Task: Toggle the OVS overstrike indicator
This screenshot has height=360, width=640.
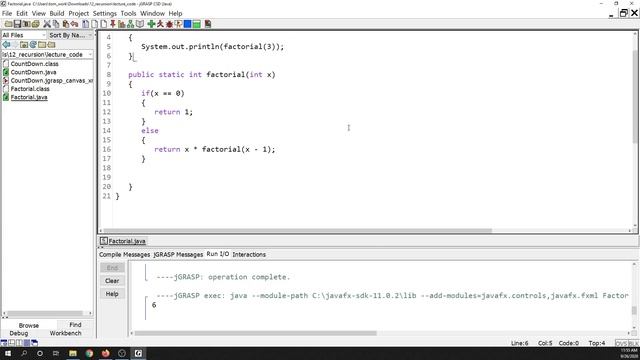Action: (x=621, y=343)
